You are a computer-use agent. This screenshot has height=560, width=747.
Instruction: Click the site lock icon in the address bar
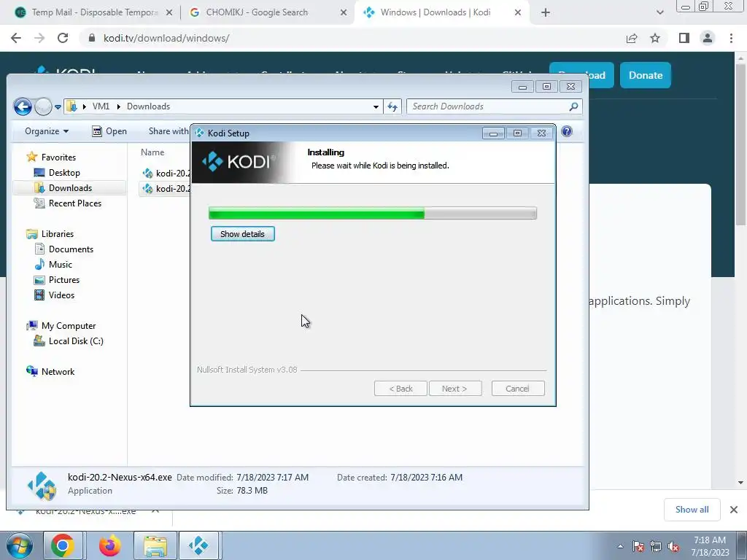[92, 38]
